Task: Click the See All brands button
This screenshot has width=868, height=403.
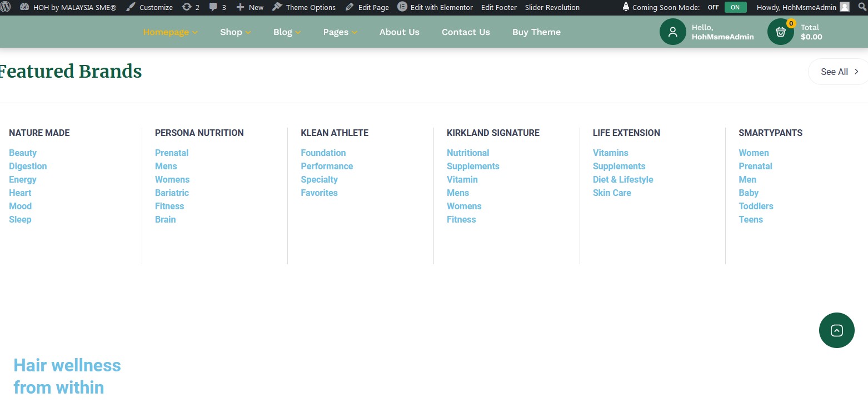Action: [839, 72]
